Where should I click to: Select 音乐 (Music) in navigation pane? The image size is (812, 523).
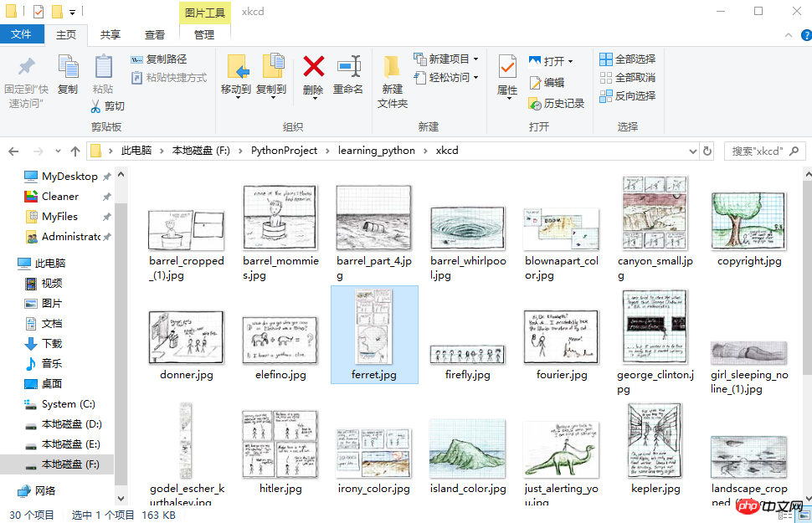click(x=44, y=364)
